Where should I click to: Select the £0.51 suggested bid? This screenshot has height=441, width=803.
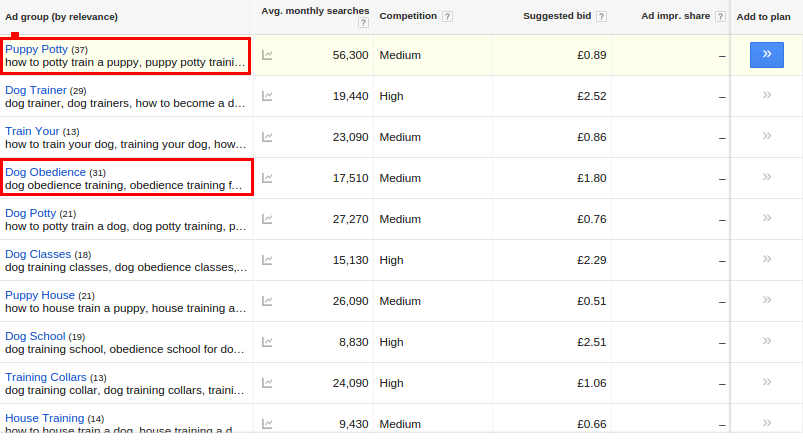coord(591,301)
